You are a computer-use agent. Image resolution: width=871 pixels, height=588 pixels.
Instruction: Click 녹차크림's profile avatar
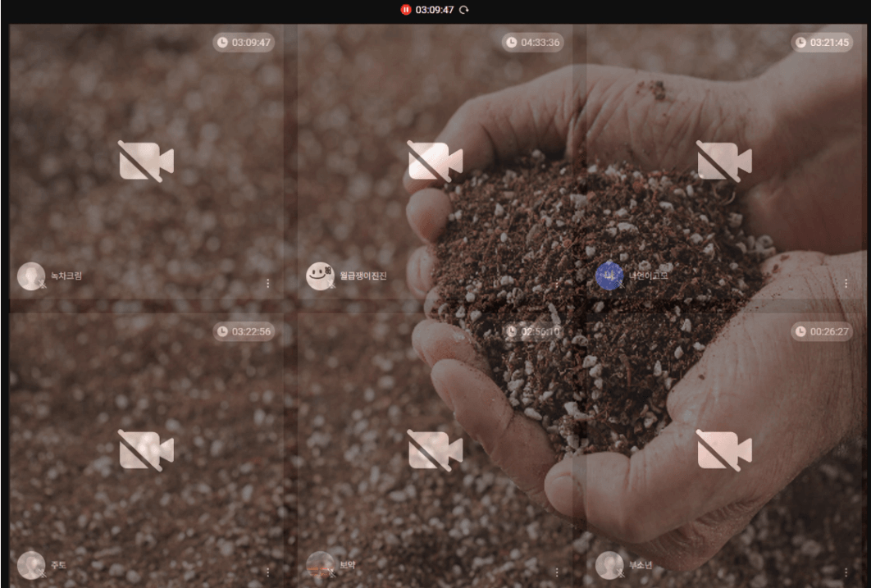[31, 276]
